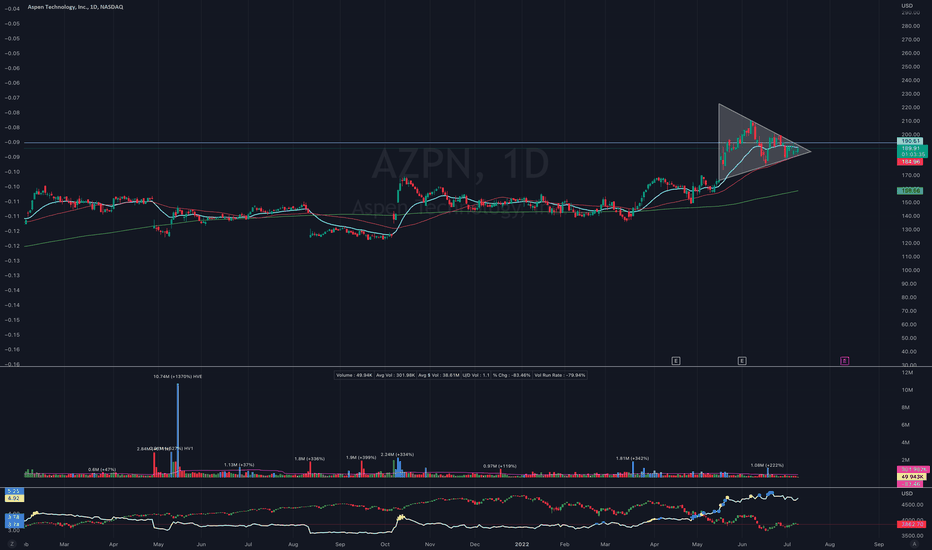Toggle the auto-scale A button

click(x=915, y=544)
